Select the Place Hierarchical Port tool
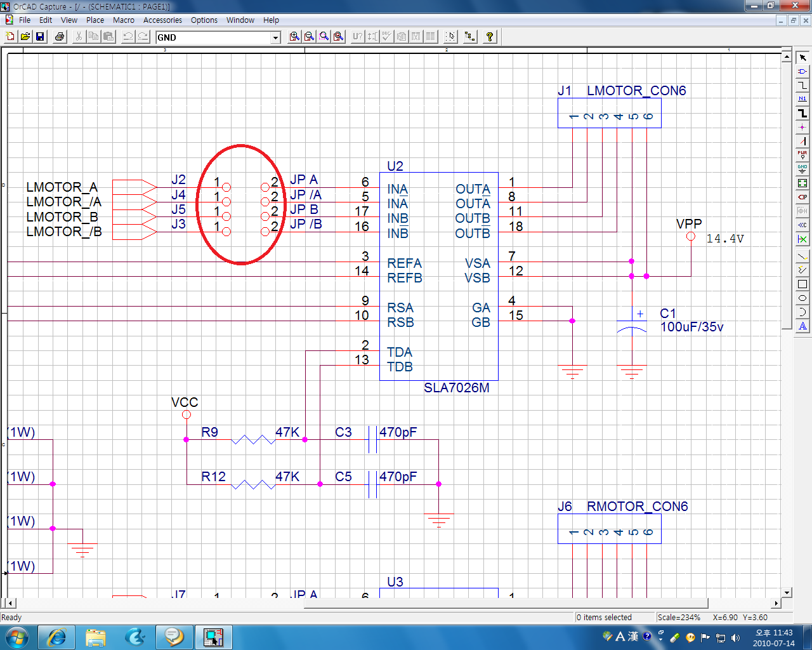Image resolution: width=812 pixels, height=650 pixels. coord(802,197)
